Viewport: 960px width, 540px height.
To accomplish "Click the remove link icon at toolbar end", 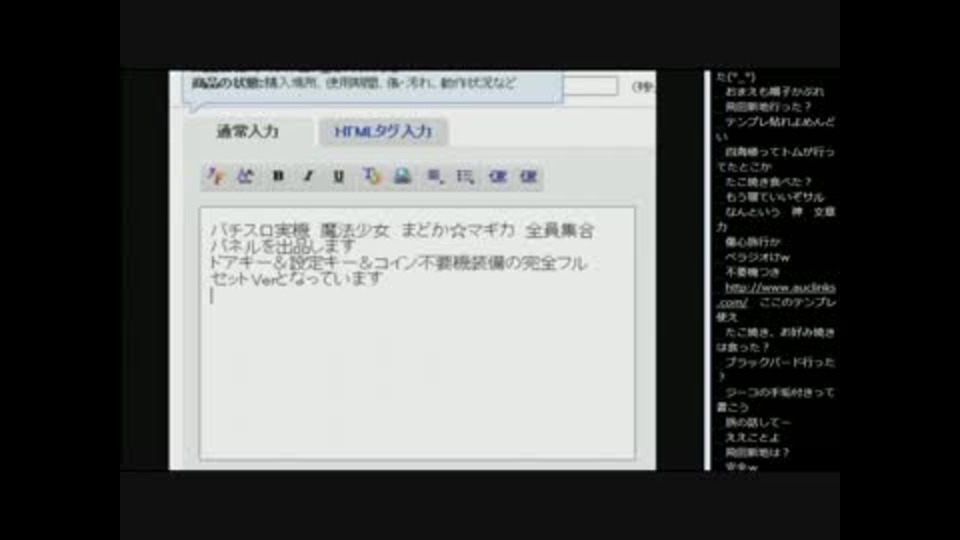I will (528, 176).
